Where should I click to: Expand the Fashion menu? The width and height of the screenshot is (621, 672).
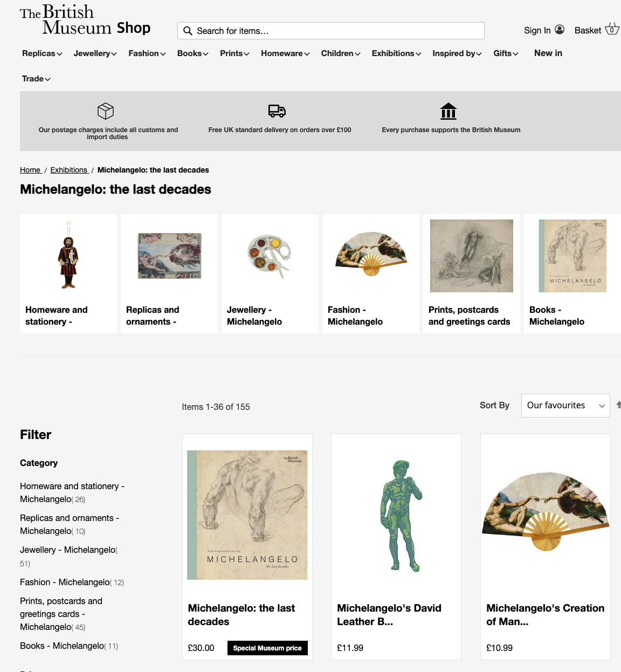click(x=147, y=53)
